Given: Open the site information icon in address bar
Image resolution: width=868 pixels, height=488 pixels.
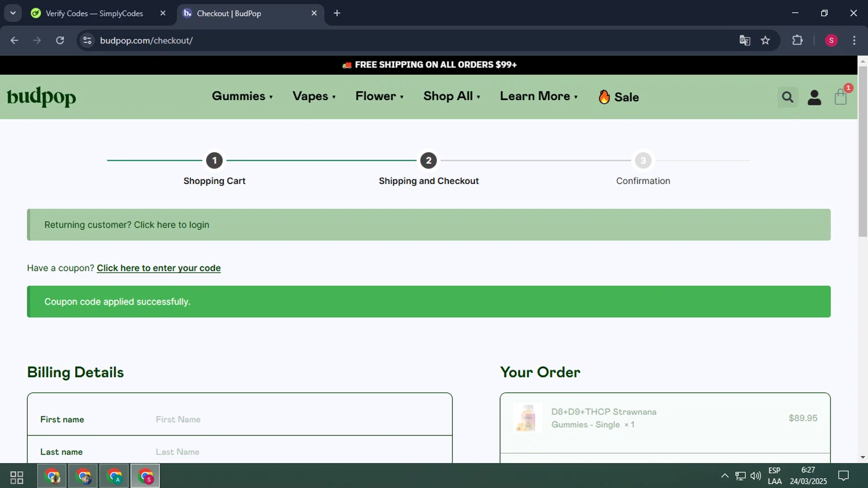Looking at the screenshot, I should click(x=87, y=41).
